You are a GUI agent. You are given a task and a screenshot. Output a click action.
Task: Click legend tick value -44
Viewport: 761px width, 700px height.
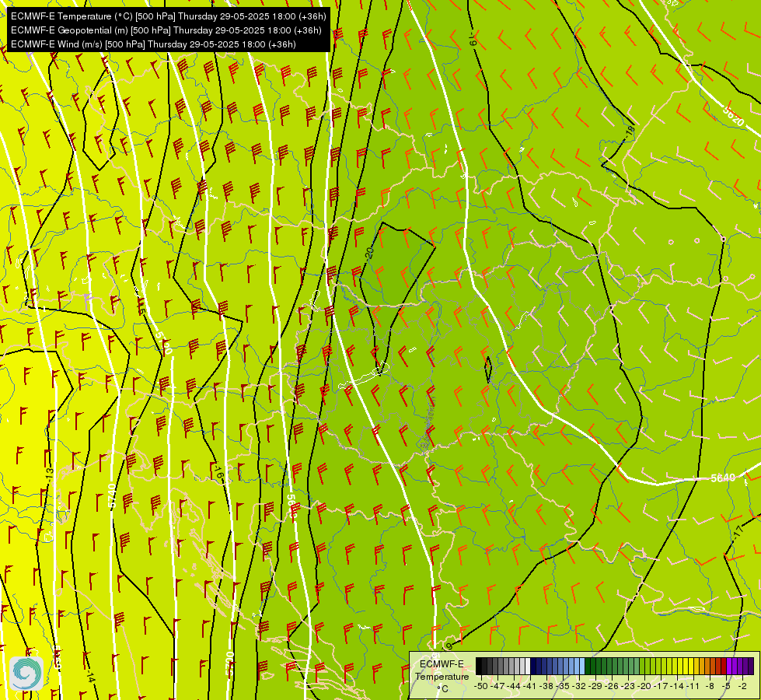514,686
